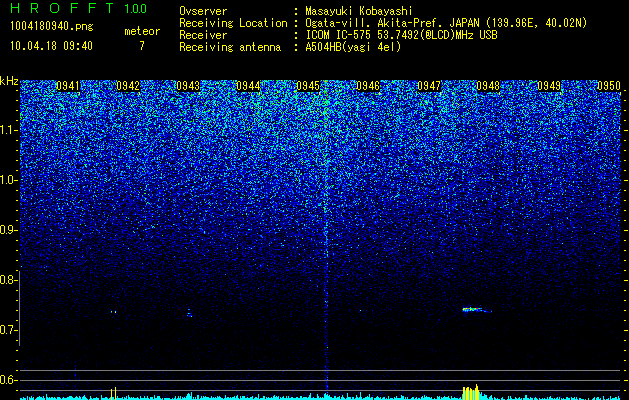The width and height of the screenshot is (629, 400).
Task: Click the Ogata-vill. Akita-Pref. JAPAN location text
Action: coord(446,23)
